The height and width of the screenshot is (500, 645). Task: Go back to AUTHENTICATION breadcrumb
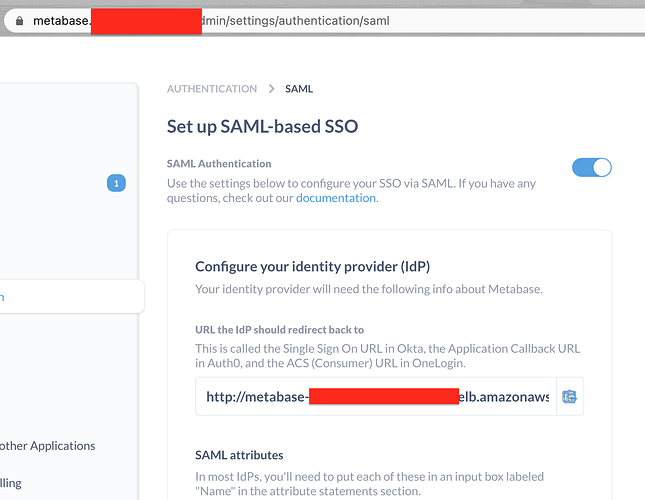[x=212, y=89]
